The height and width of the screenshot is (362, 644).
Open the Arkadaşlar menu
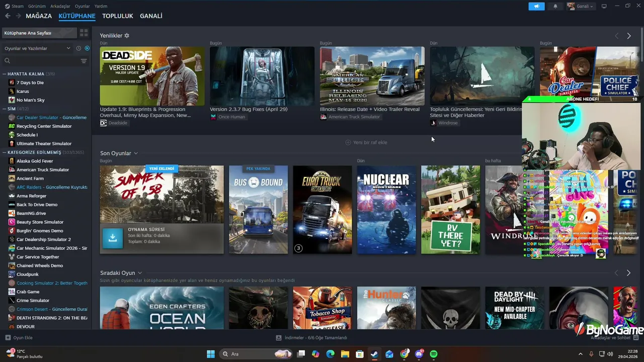[60, 6]
